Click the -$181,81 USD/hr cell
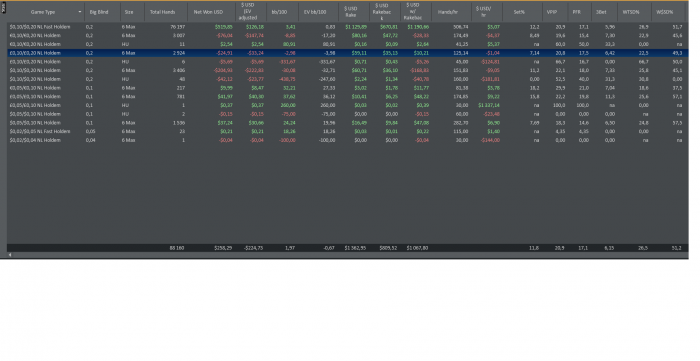The height and width of the screenshot is (361, 700). tap(490, 79)
